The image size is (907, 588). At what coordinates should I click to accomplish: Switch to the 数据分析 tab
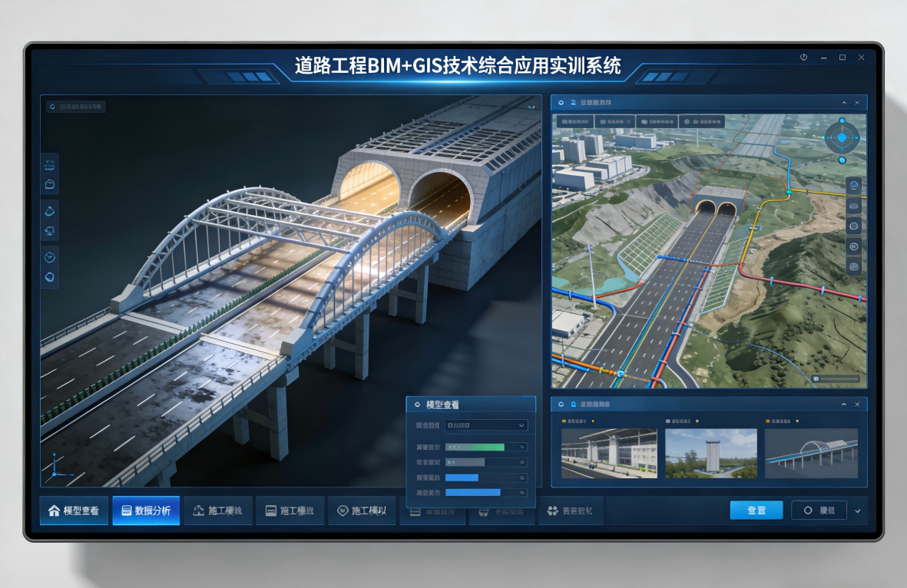pos(146,510)
